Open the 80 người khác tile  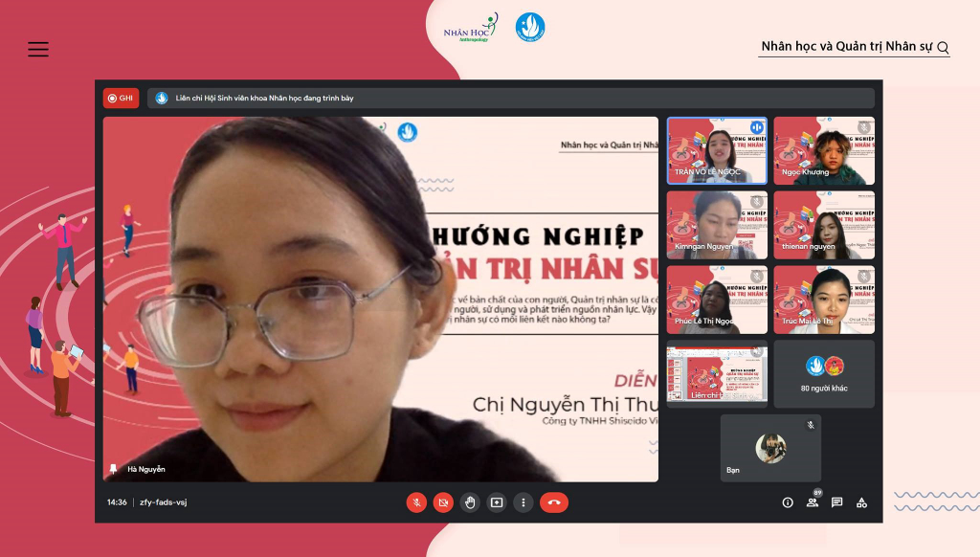point(824,374)
